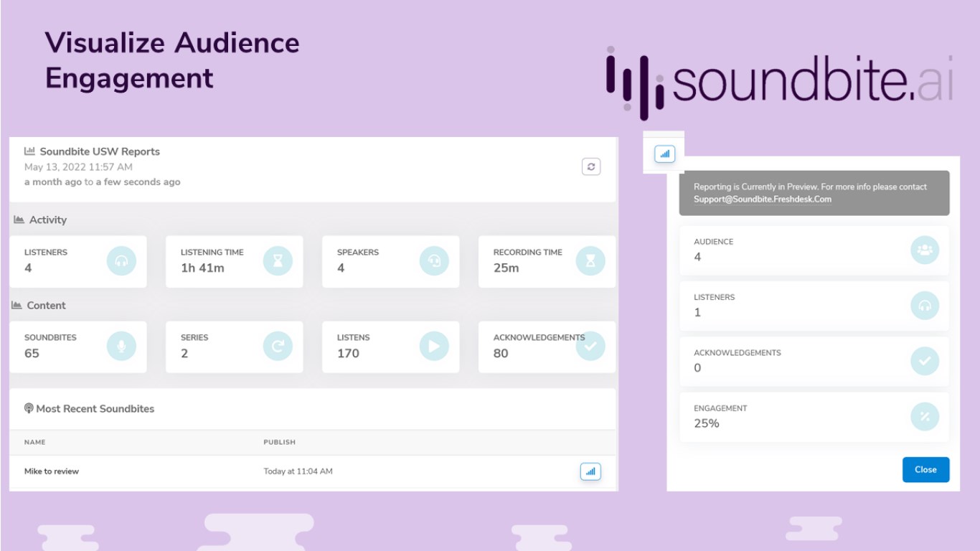This screenshot has width=980, height=551.
Task: Click the "65" soundbites count
Action: (32, 354)
